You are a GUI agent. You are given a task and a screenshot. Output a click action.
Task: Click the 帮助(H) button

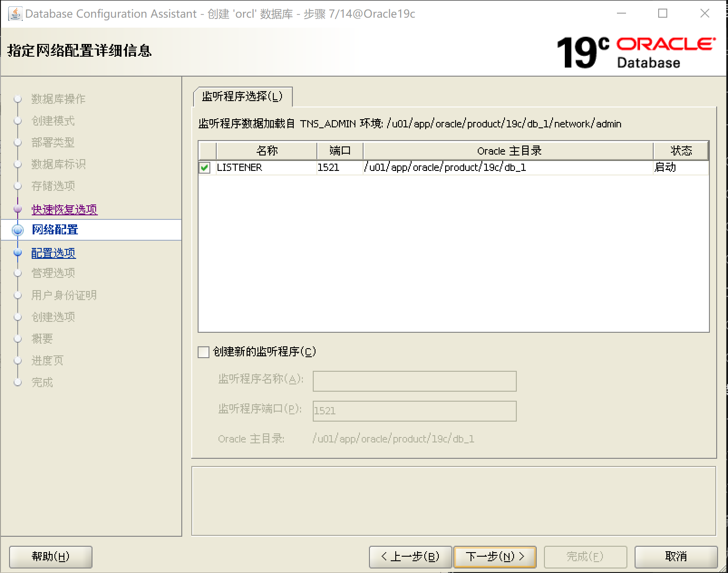pos(51,557)
